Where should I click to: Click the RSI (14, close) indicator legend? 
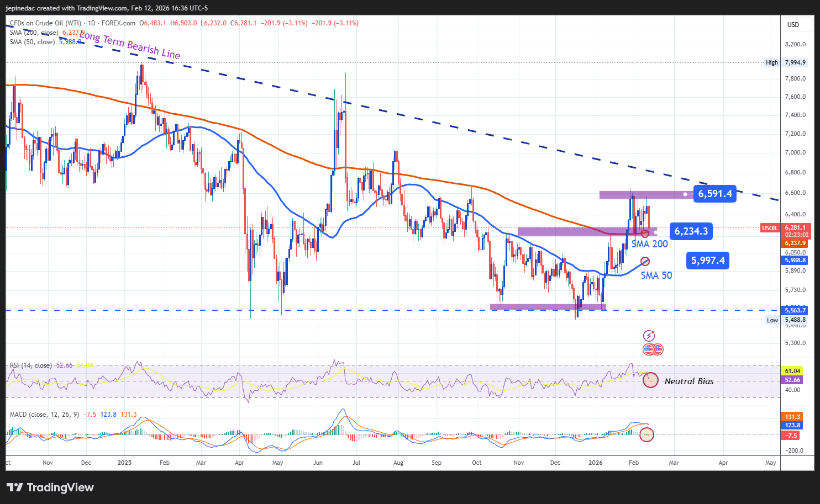coord(30,365)
